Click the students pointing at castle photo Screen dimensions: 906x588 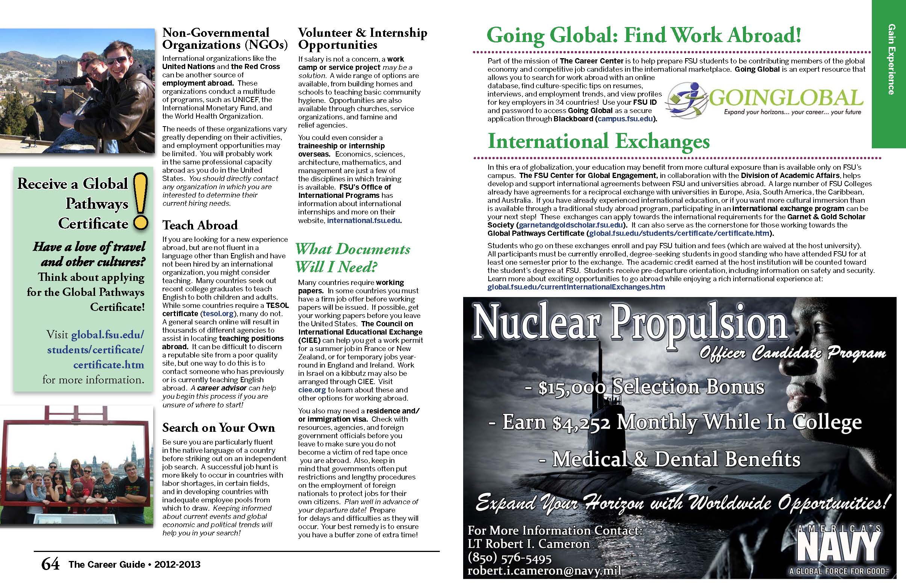78,91
